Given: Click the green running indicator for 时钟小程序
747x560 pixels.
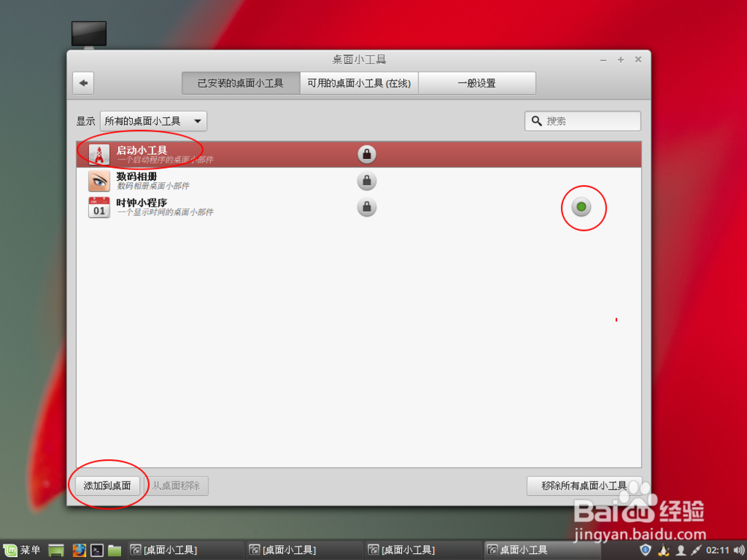Looking at the screenshot, I should [581, 207].
